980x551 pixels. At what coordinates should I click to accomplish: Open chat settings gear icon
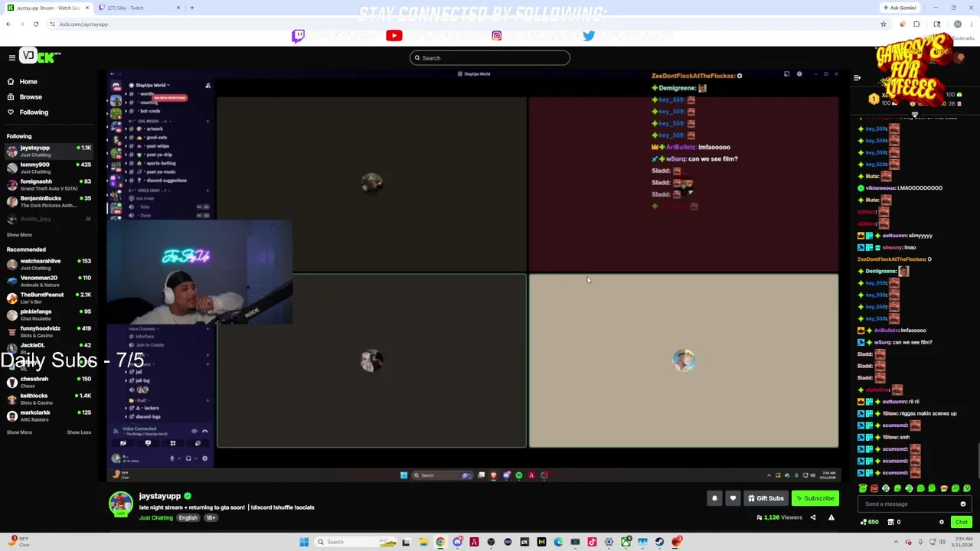pos(942,522)
